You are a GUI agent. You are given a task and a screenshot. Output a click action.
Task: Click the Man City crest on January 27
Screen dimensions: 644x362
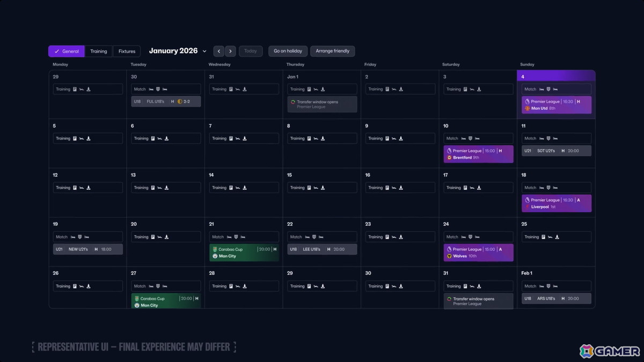137,305
